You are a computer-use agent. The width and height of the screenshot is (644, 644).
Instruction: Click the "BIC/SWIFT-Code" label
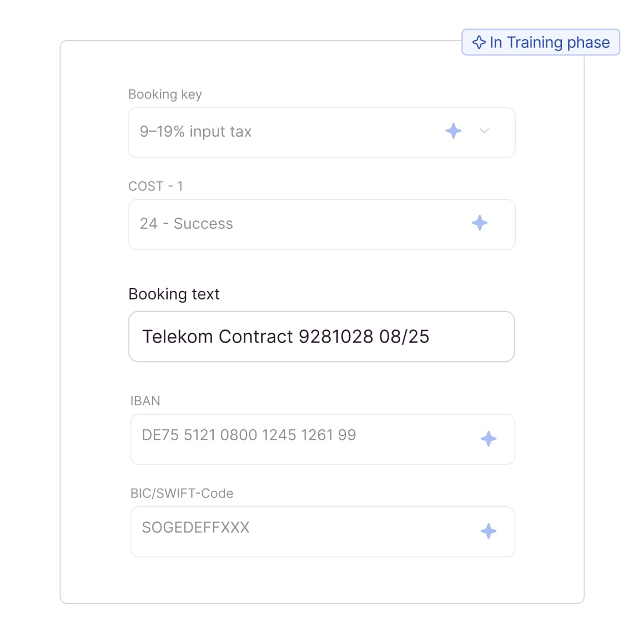point(182,494)
